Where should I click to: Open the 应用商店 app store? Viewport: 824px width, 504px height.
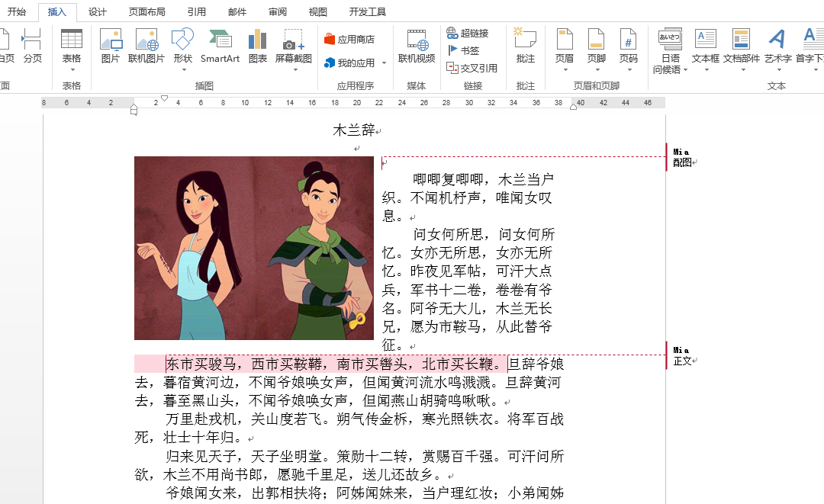pos(349,40)
